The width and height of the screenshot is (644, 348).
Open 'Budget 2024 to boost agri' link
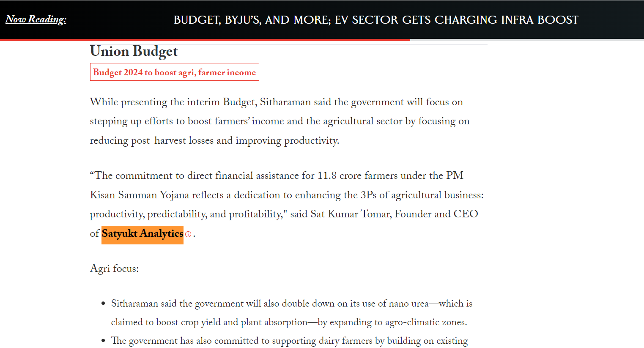pyautogui.click(x=174, y=72)
